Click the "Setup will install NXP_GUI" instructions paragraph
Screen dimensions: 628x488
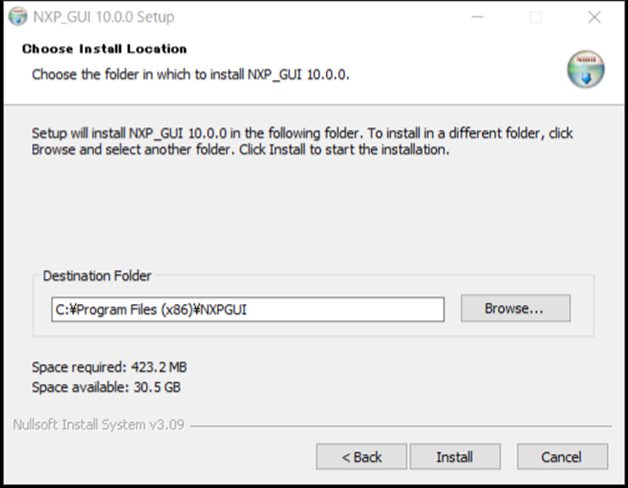[x=300, y=141]
